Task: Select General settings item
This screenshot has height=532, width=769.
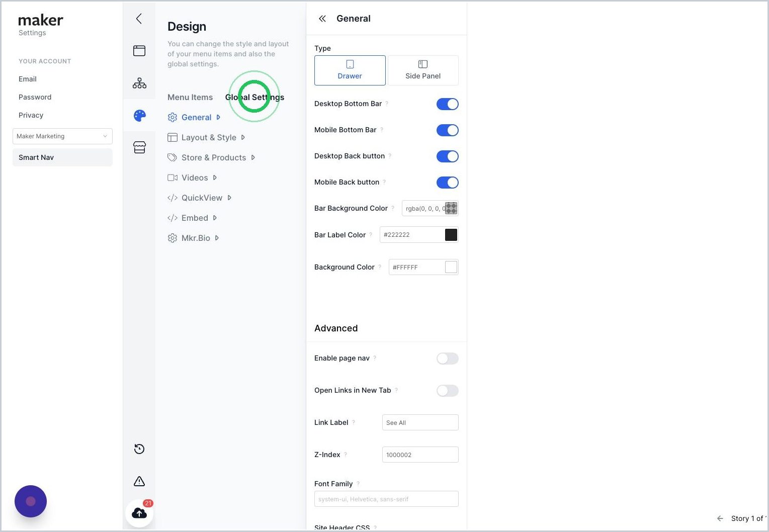Action: pyautogui.click(x=194, y=117)
